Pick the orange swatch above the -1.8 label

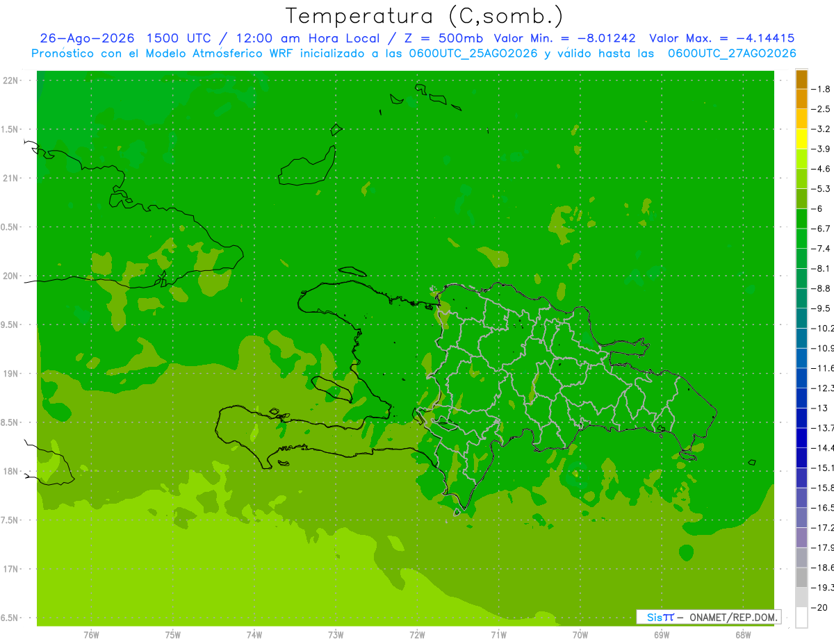pyautogui.click(x=801, y=79)
